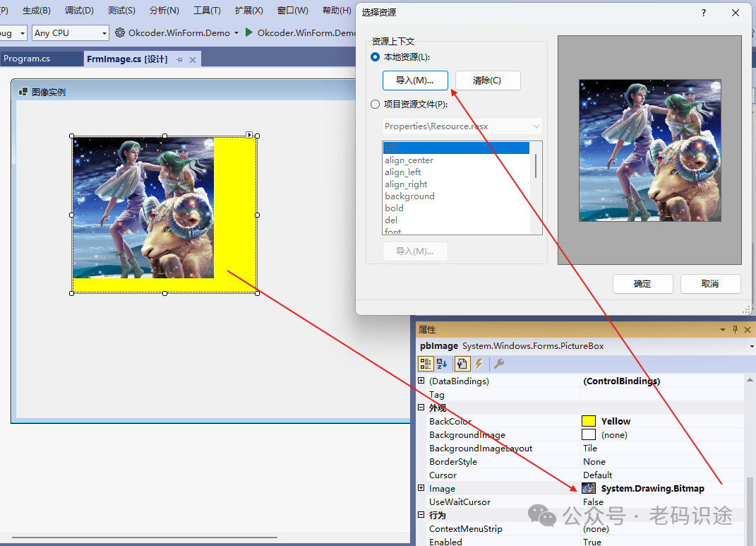Open the startup project dropdown arrow
The height and width of the screenshot is (546, 756).
click(x=236, y=32)
